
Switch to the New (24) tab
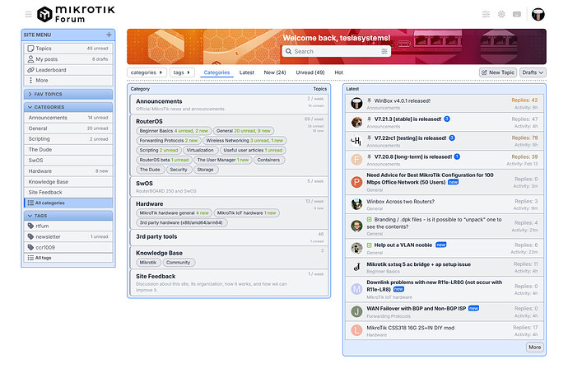point(275,72)
